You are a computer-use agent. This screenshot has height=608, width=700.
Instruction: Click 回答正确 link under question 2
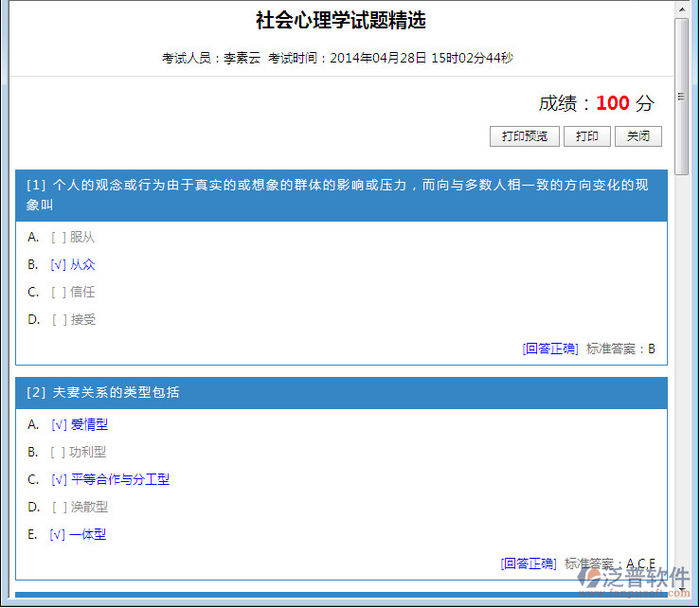pos(529,563)
